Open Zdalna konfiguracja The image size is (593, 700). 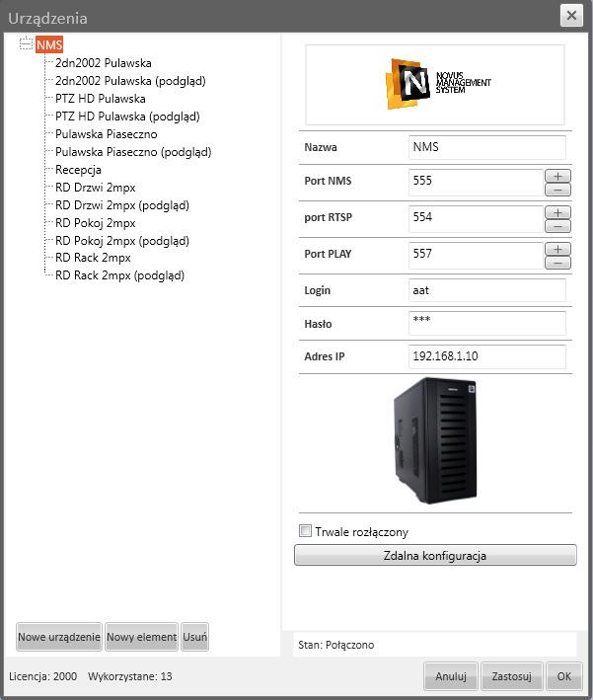(x=435, y=555)
